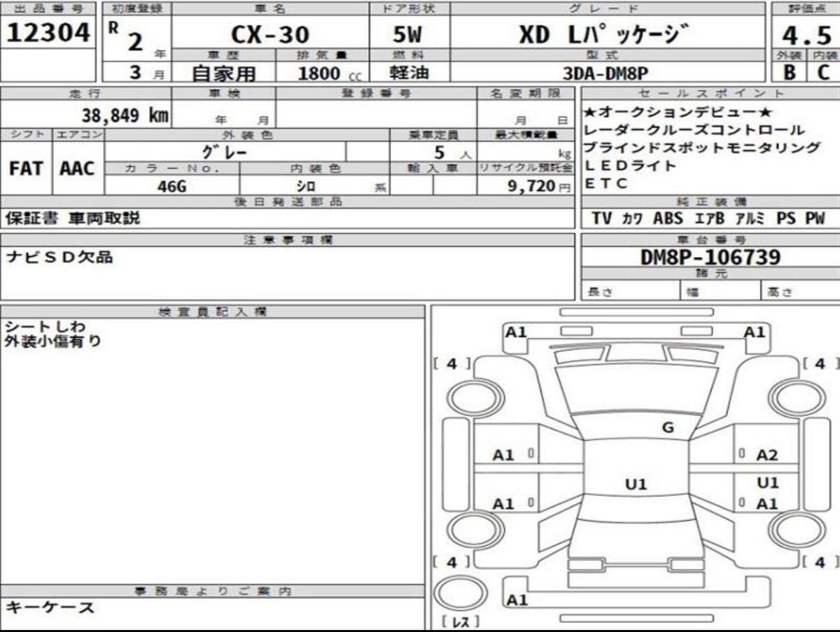Screen dimensions: 840x632
Task: Select 注意事項欄 section header
Action: tap(288, 240)
